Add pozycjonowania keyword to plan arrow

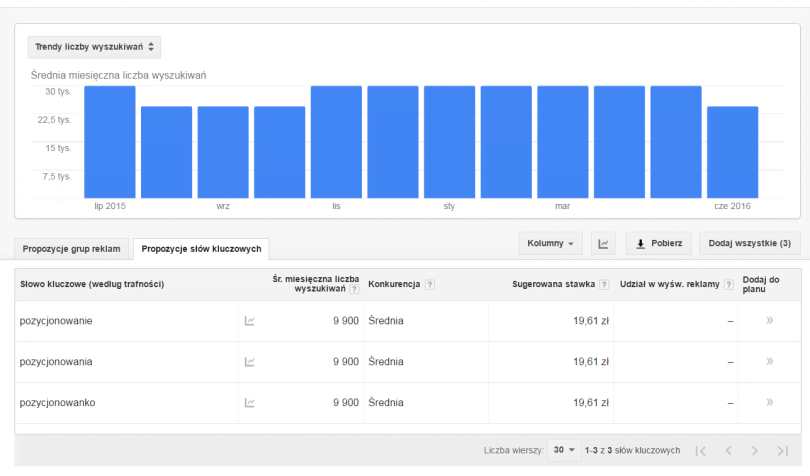[x=769, y=362]
